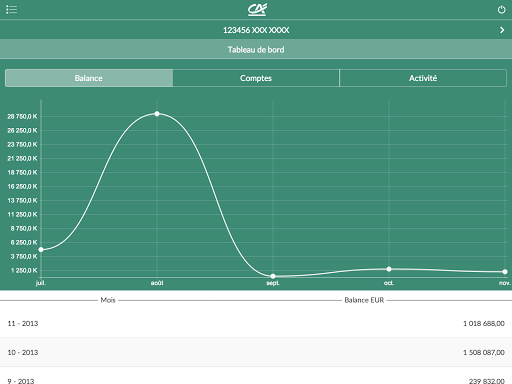Select the nov. data point
The height and width of the screenshot is (384, 512).
click(505, 272)
